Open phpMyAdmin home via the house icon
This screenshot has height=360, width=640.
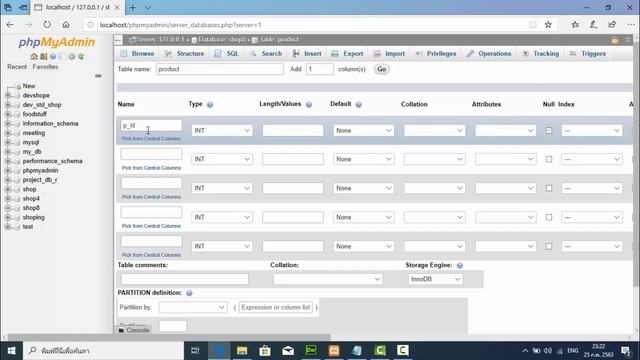click(x=34, y=56)
